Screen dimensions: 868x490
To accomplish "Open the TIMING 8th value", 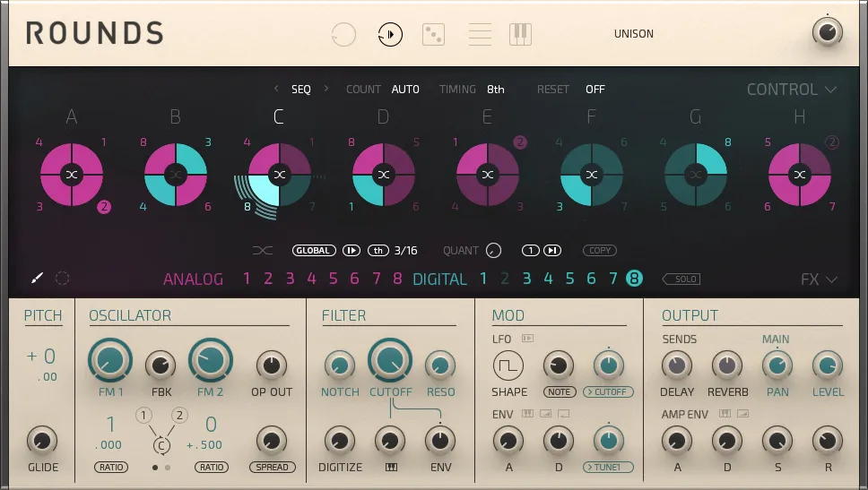I will coord(496,90).
